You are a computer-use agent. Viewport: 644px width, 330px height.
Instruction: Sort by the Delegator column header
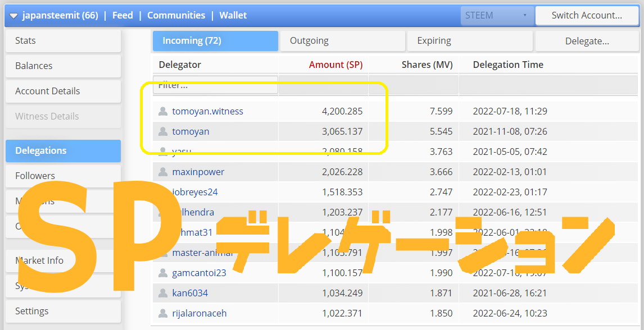click(180, 65)
